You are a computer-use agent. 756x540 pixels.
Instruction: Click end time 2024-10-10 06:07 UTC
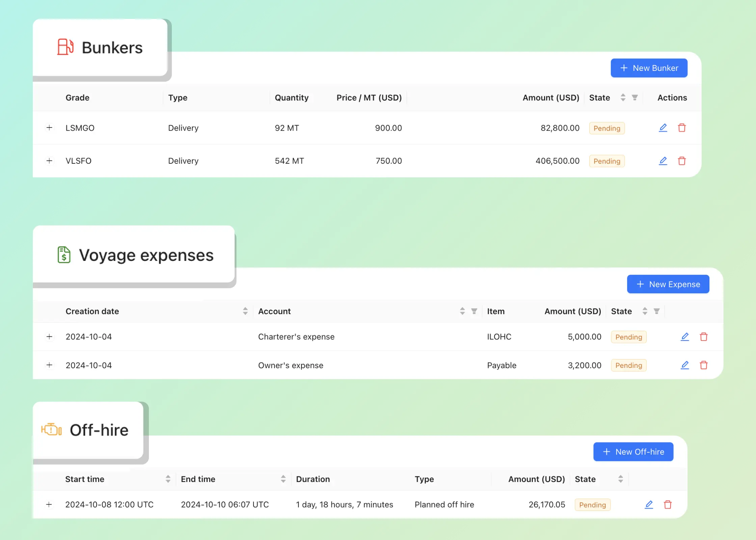[225, 505]
